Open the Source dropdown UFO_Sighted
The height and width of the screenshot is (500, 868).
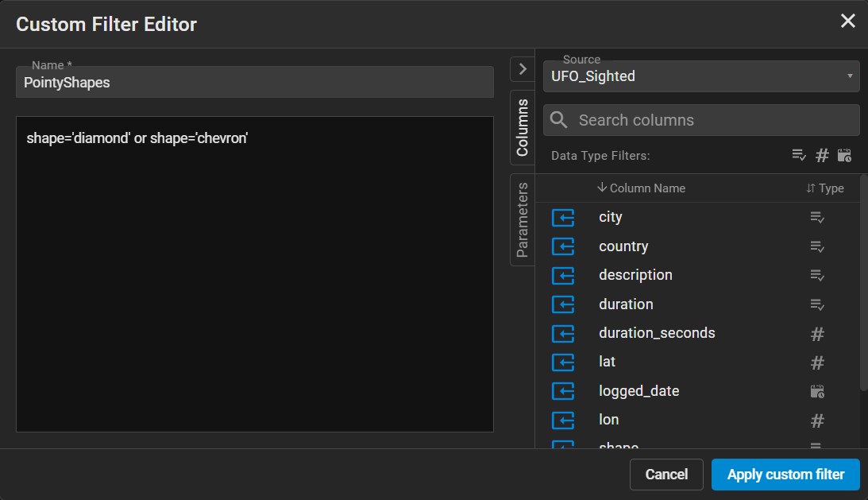pyautogui.click(x=700, y=77)
